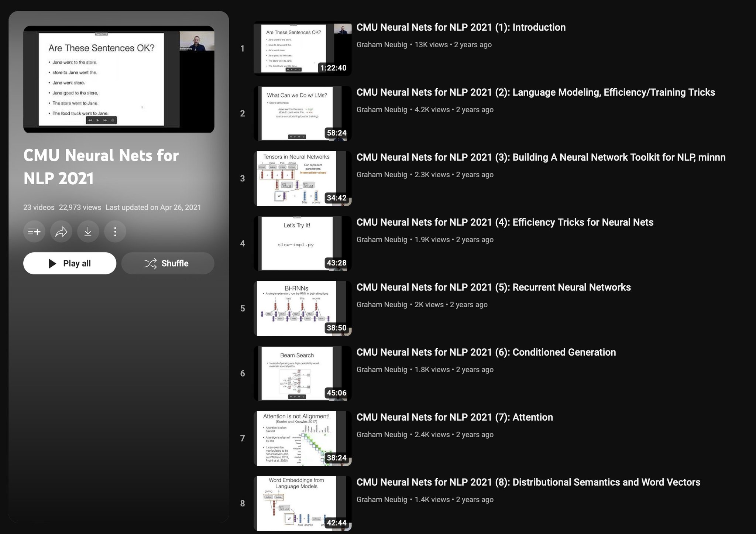Open title '(3): Building A Neural Network Toolkit'
Viewport: 756px width, 534px height.
pyautogui.click(x=541, y=157)
